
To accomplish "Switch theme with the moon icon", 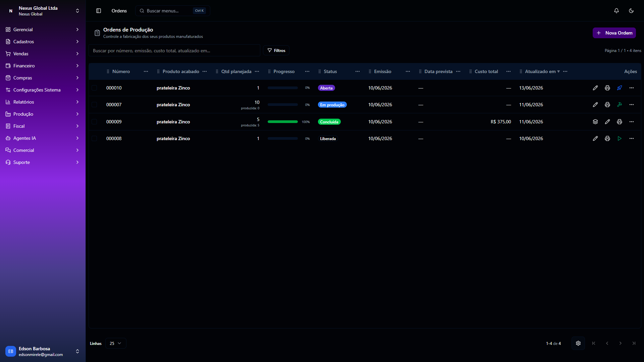I will tap(631, 11).
